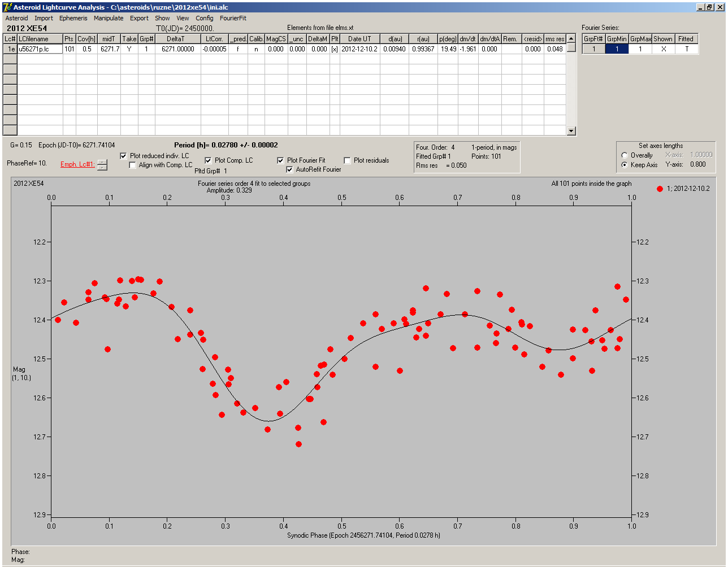728x567 pixels.
Task: Click the Pts column header
Action: 69,39
